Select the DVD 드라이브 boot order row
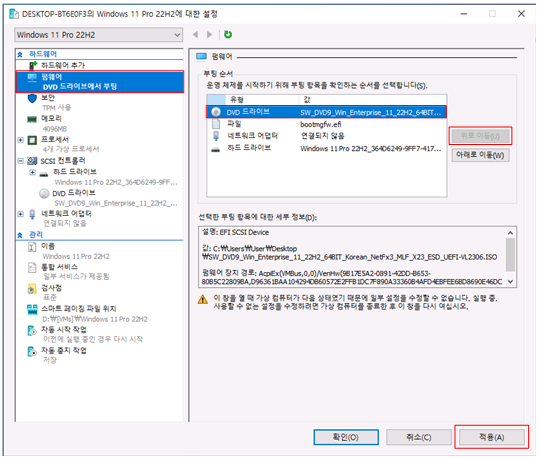The image size is (539, 458). coord(327,112)
